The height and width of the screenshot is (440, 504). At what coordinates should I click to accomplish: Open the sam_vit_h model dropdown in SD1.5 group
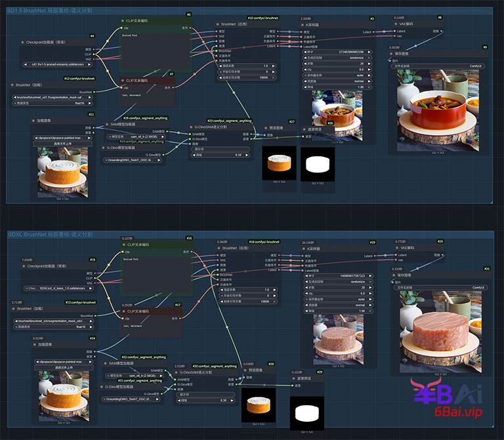point(136,136)
